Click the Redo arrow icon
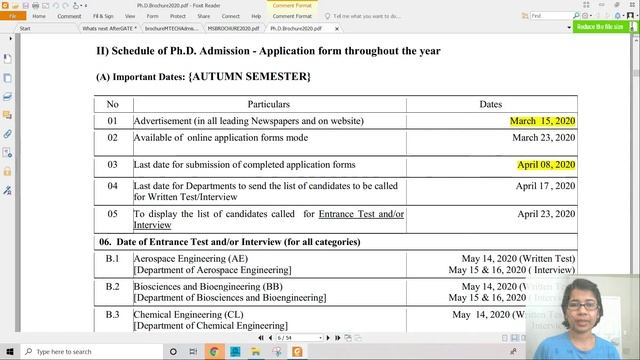 (65, 5)
